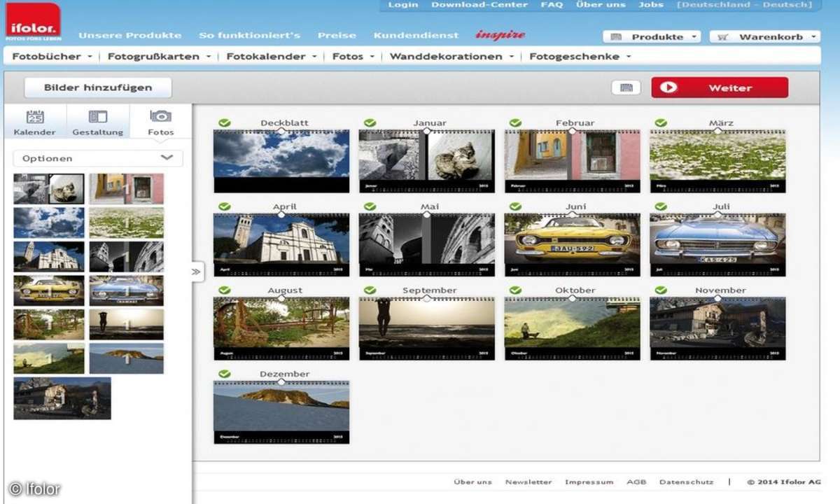Open Kundendienst page
840x504 pixels.
[x=416, y=35]
